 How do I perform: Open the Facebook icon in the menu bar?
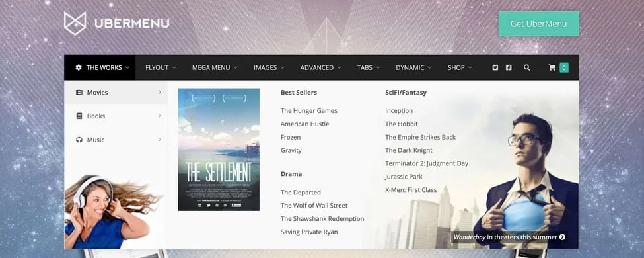coord(509,68)
